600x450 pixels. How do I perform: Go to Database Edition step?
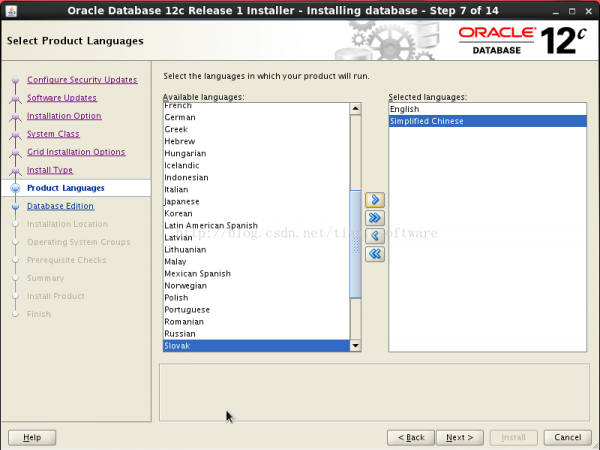coord(60,206)
